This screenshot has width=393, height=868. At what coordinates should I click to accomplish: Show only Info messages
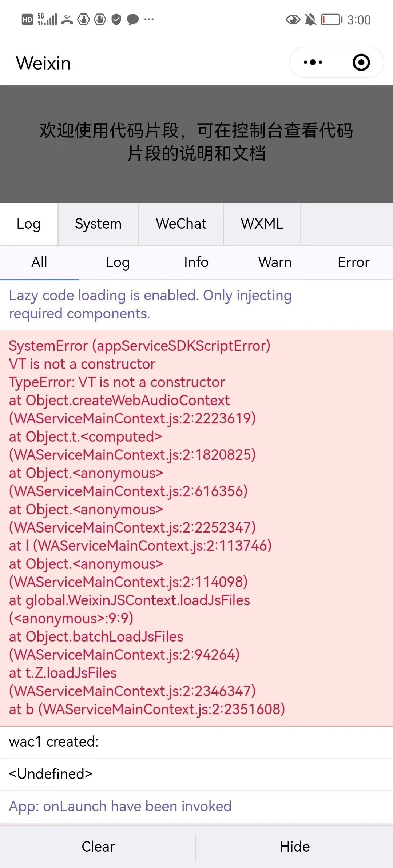(x=196, y=262)
